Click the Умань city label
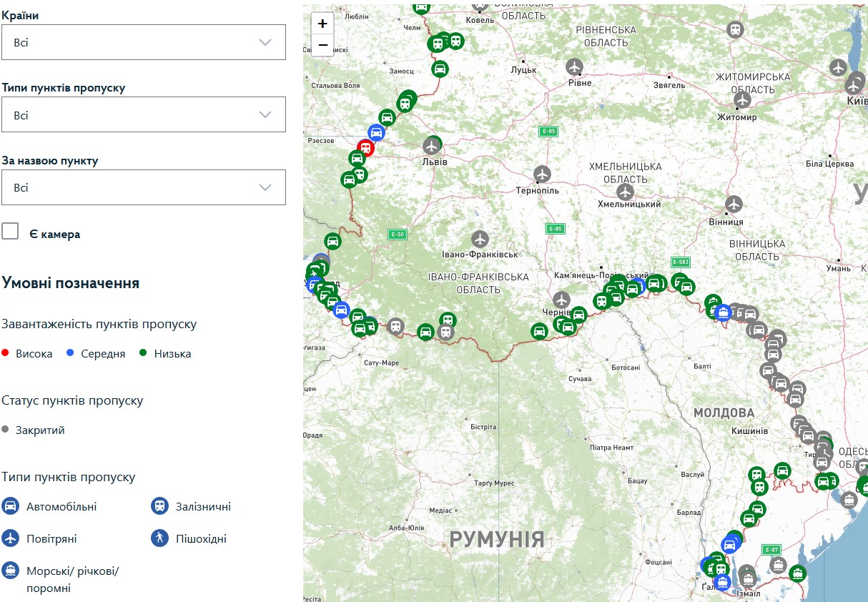This screenshot has height=602, width=868. pos(837,268)
